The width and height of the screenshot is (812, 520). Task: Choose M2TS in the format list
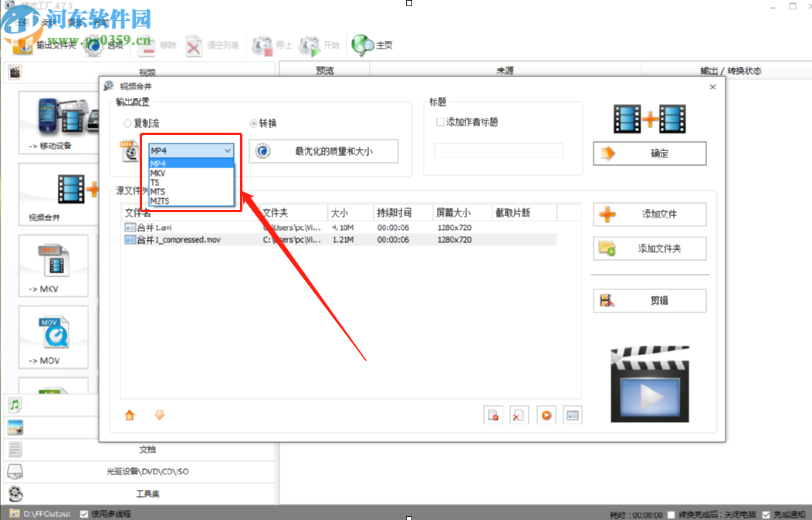point(191,201)
